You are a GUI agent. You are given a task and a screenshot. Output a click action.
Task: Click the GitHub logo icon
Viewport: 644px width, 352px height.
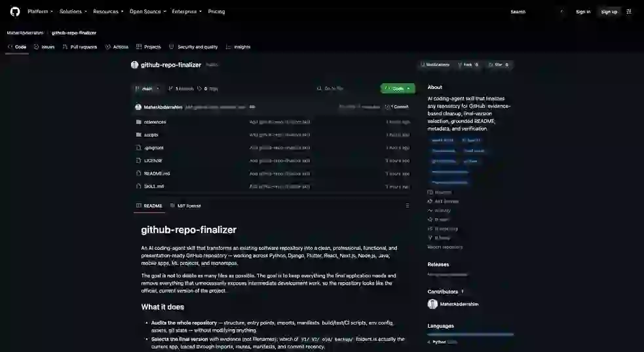click(15, 12)
